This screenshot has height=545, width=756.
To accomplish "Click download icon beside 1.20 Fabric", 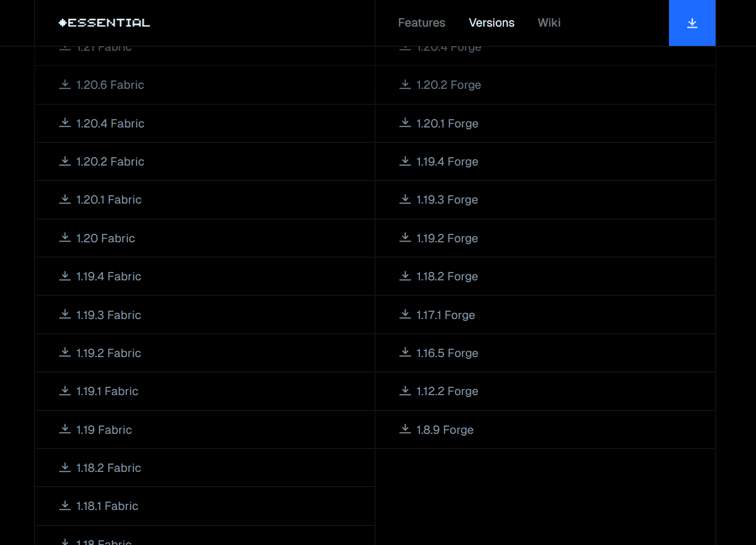I will 65,238.
